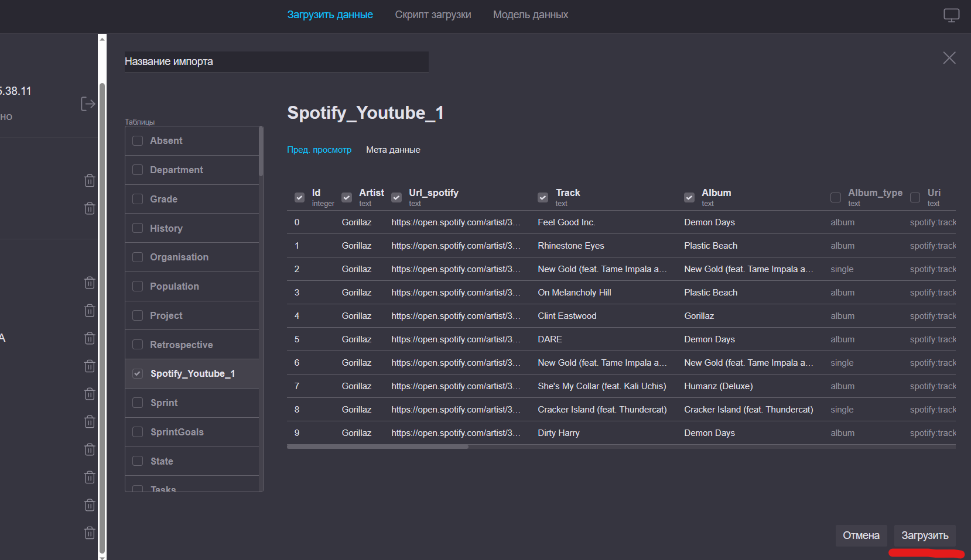This screenshot has width=971, height=560.
Task: Click the 'Gorillaz' album cell in row 4
Action: 699,316
